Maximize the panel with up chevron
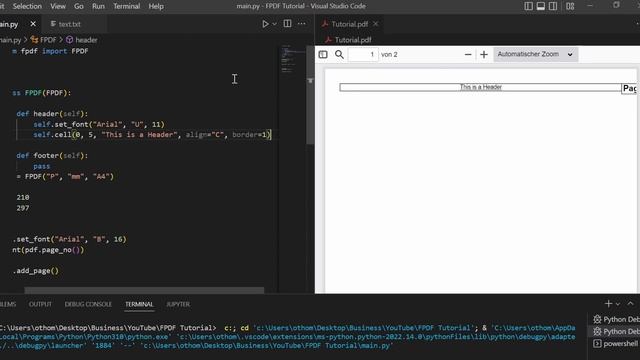The height and width of the screenshot is (360, 640). tap(630, 303)
